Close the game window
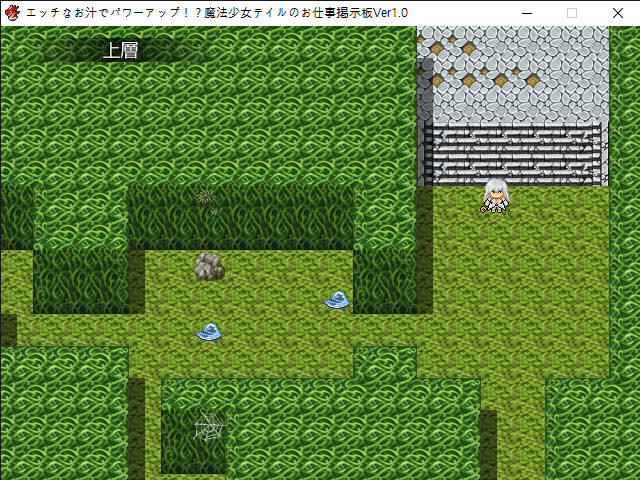640x480 pixels. (x=618, y=13)
